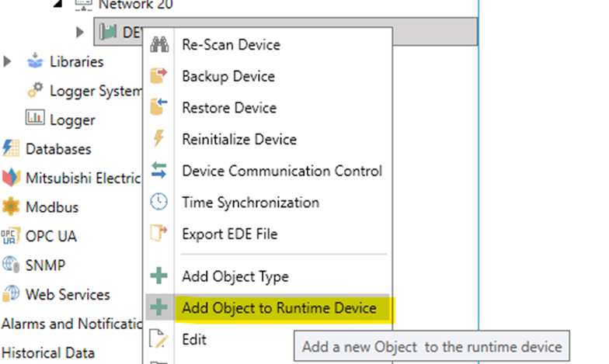Choose Add Object to Runtime Device

point(279,308)
